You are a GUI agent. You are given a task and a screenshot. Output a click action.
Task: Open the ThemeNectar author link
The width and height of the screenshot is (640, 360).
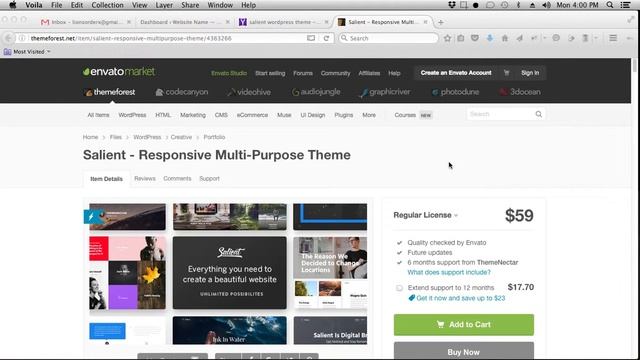(x=497, y=262)
